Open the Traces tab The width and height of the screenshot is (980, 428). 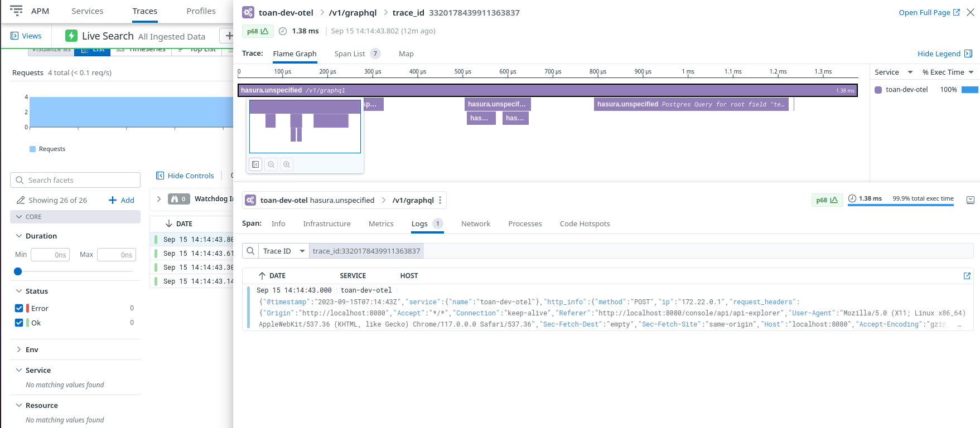point(145,11)
